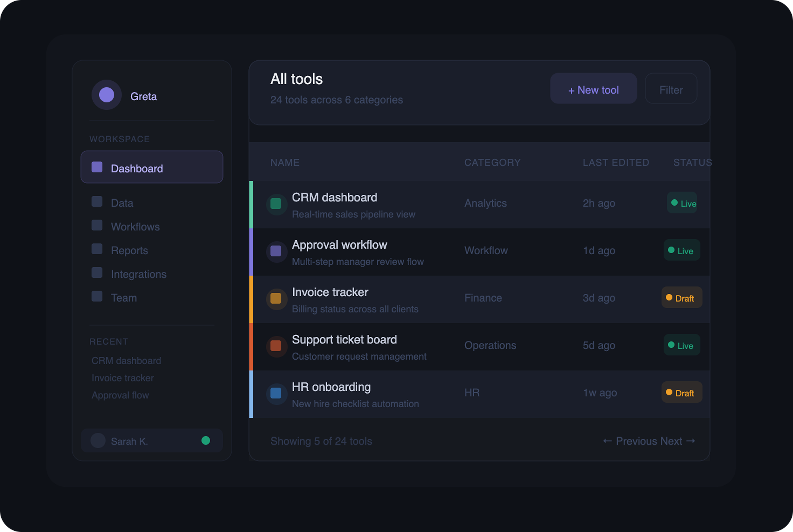
Task: Click the Live badge on Support ticket board
Action: (682, 345)
